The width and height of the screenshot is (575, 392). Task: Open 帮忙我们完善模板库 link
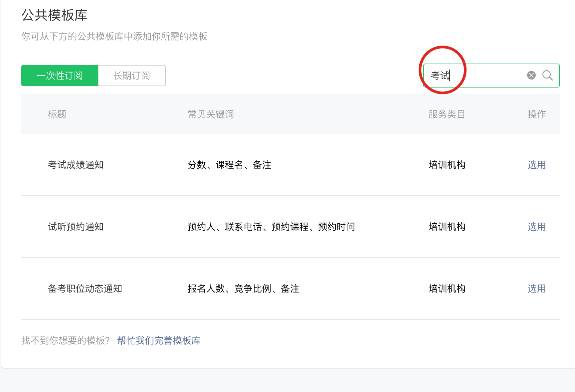tap(159, 340)
